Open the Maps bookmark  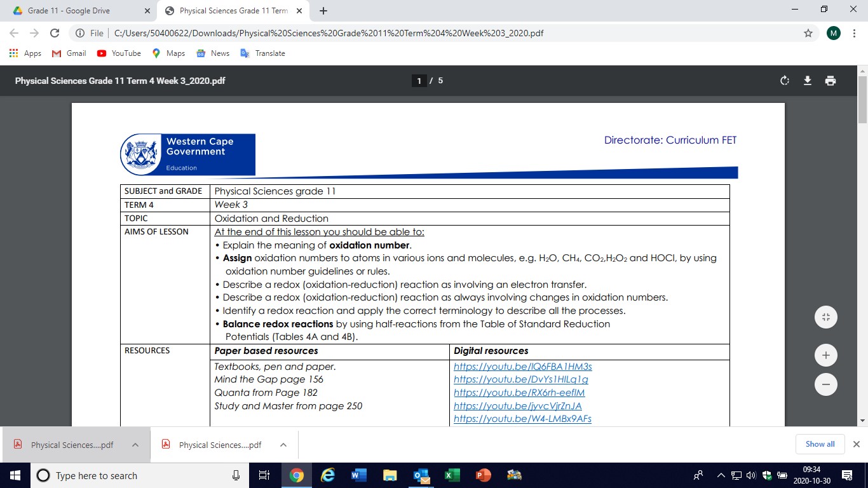click(x=168, y=53)
